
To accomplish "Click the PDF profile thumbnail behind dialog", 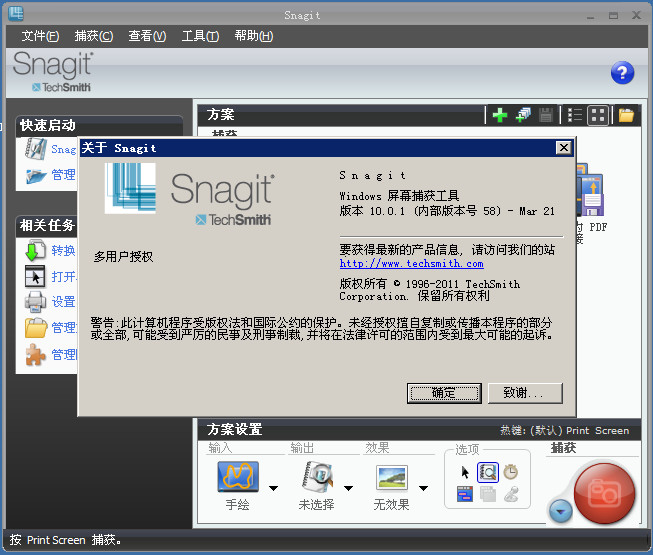I will point(590,190).
